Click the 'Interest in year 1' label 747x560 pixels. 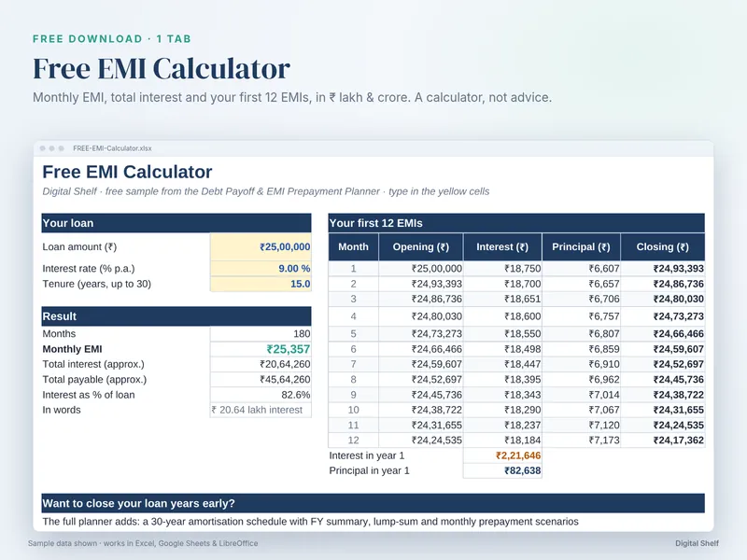coord(367,455)
